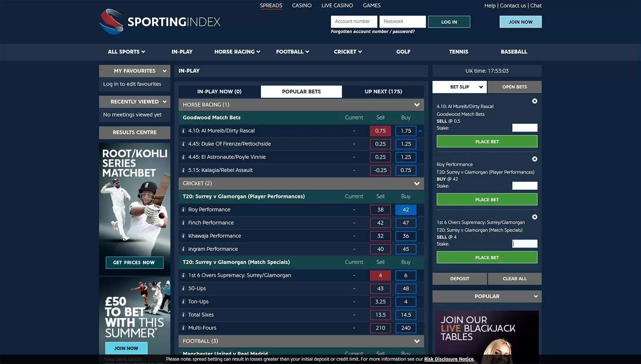The height and width of the screenshot is (364, 641).
Task: Click Get Prices Now on Root/Kohli banner
Action: [x=134, y=263]
